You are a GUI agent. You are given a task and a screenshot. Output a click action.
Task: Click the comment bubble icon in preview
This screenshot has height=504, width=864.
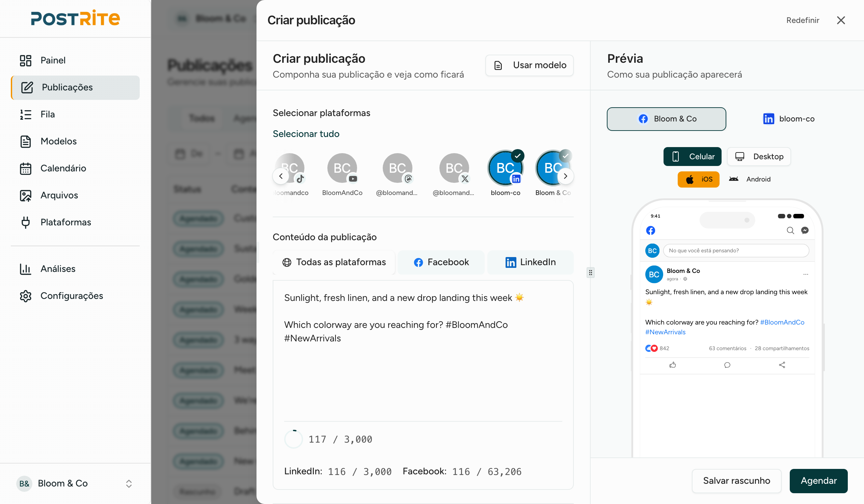pyautogui.click(x=727, y=365)
